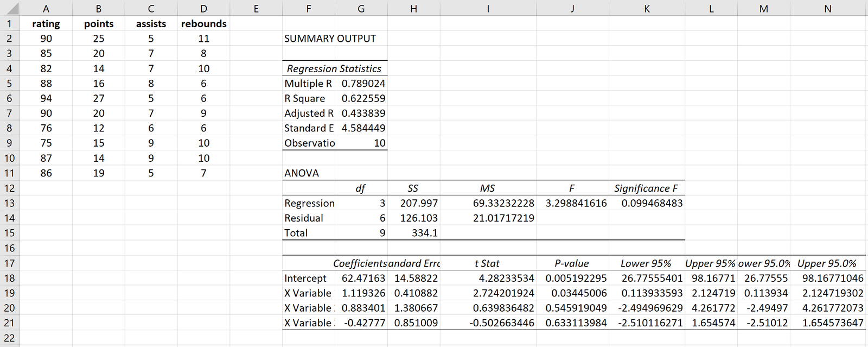Select column A header
The height and width of the screenshot is (347, 868).
pyautogui.click(x=46, y=8)
